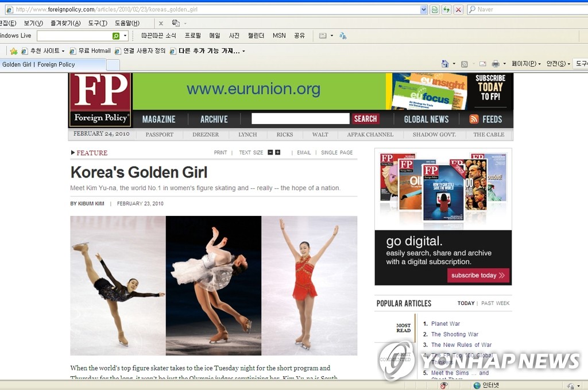Select Today in Popular Articles

pyautogui.click(x=466, y=303)
